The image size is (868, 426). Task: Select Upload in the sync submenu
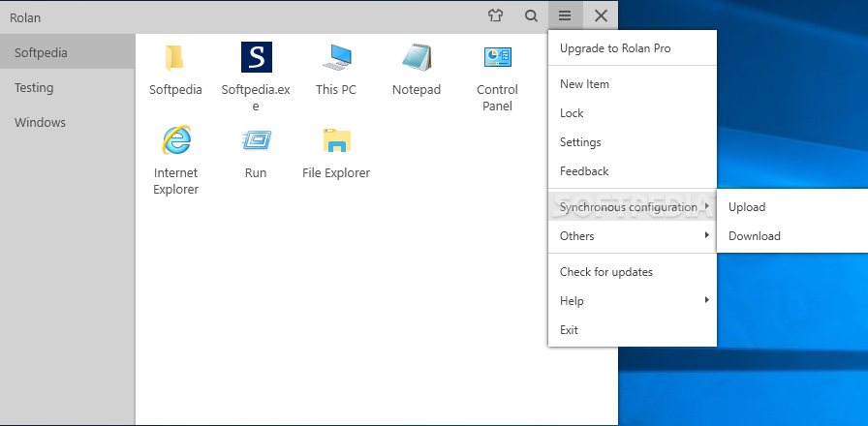pos(792,207)
